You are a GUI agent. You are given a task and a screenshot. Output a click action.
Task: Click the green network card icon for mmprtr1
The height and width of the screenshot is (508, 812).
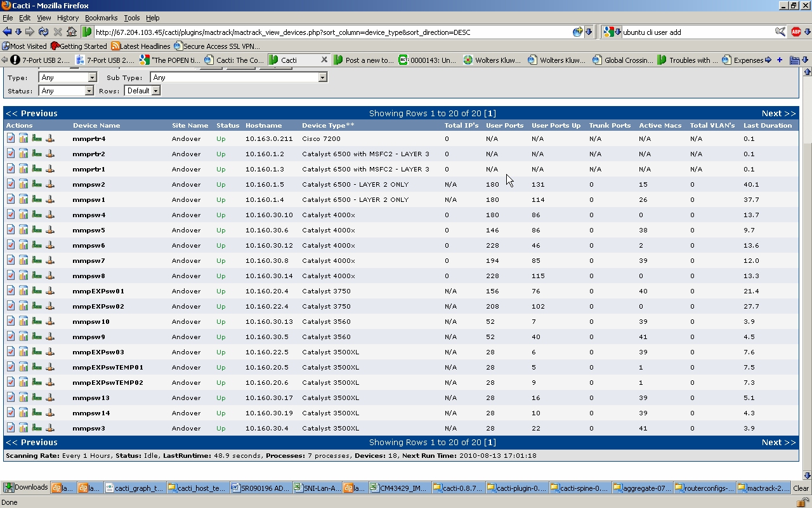coord(37,169)
